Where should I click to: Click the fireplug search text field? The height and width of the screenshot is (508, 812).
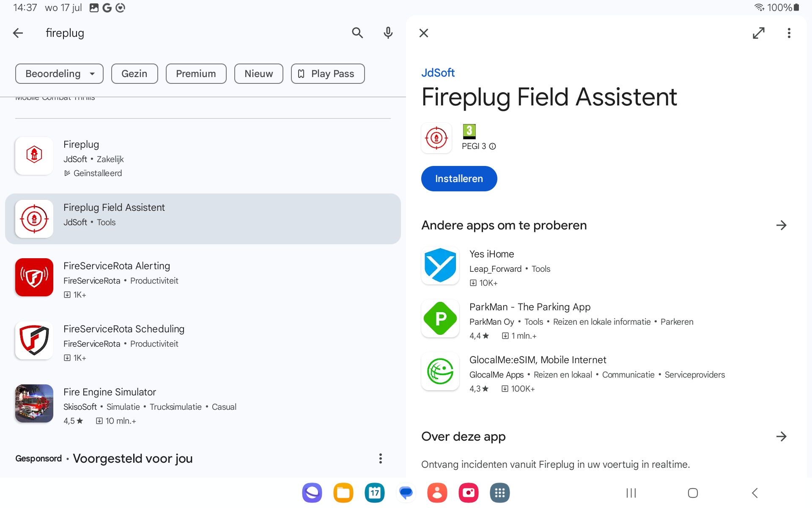190,33
